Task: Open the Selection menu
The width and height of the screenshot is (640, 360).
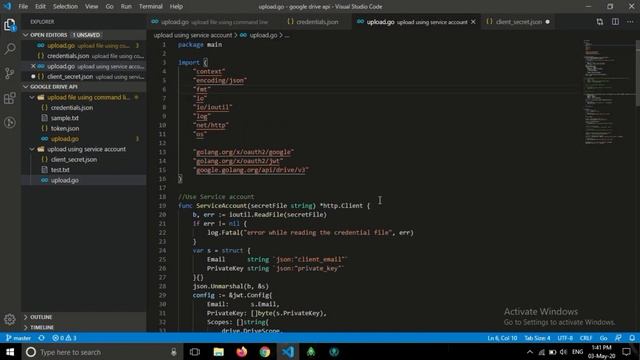Action: pyautogui.click(x=65, y=7)
